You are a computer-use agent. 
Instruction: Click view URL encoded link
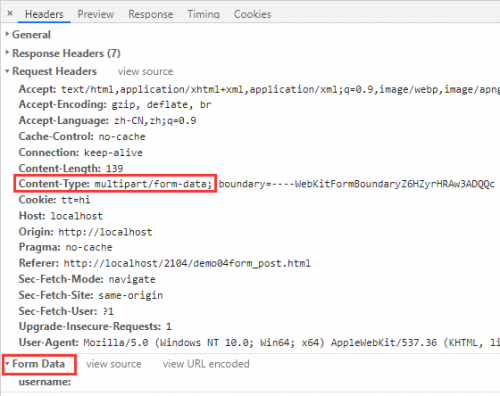pos(206,364)
